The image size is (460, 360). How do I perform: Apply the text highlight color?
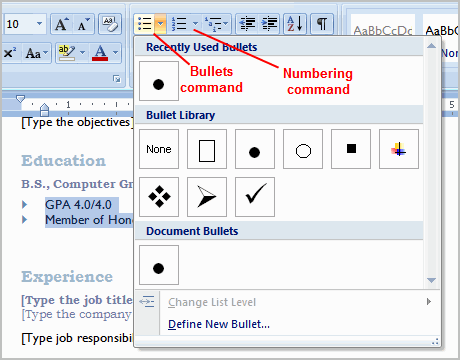[x=67, y=53]
